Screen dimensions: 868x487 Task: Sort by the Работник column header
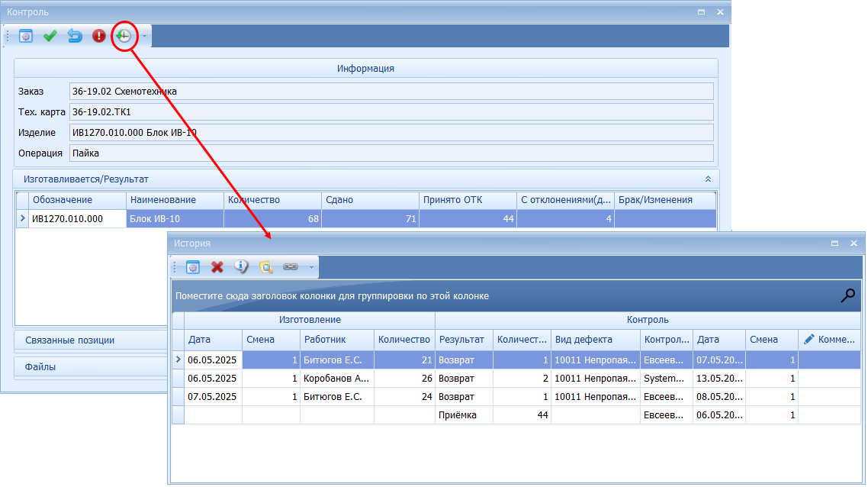point(336,340)
